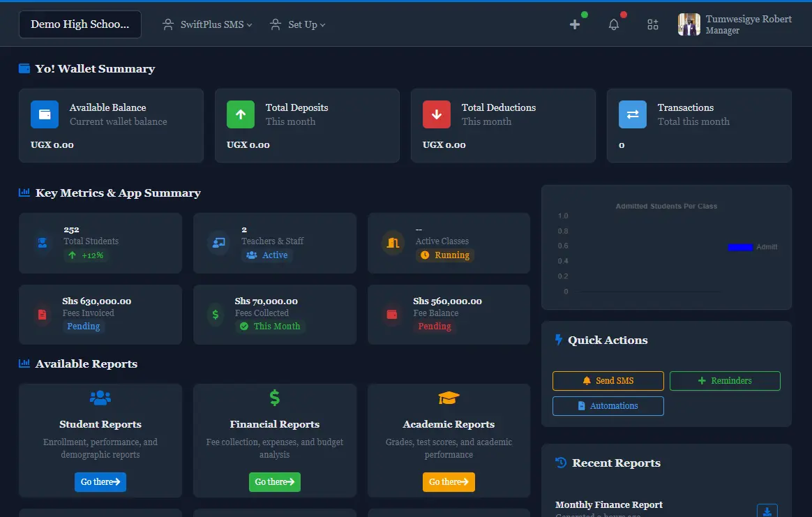Click the Pending badge under Fees Invoiced

pos(84,326)
